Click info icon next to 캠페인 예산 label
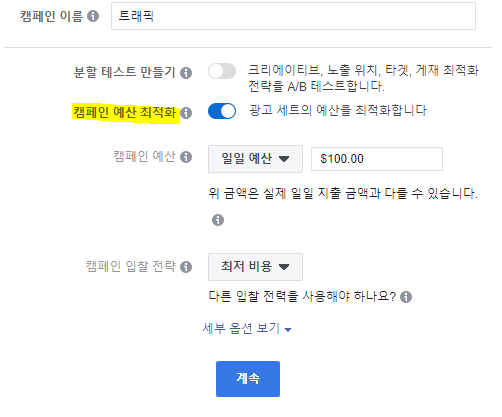 186,157
